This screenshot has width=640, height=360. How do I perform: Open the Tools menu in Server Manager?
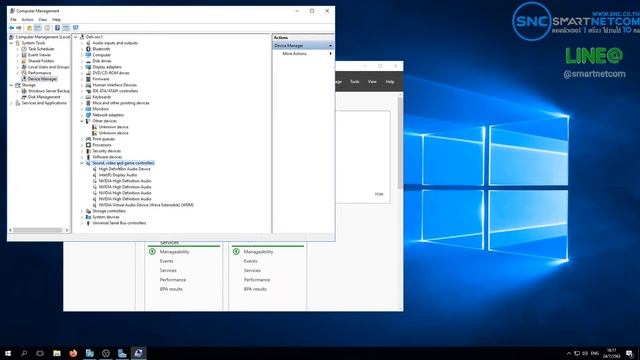click(x=354, y=82)
